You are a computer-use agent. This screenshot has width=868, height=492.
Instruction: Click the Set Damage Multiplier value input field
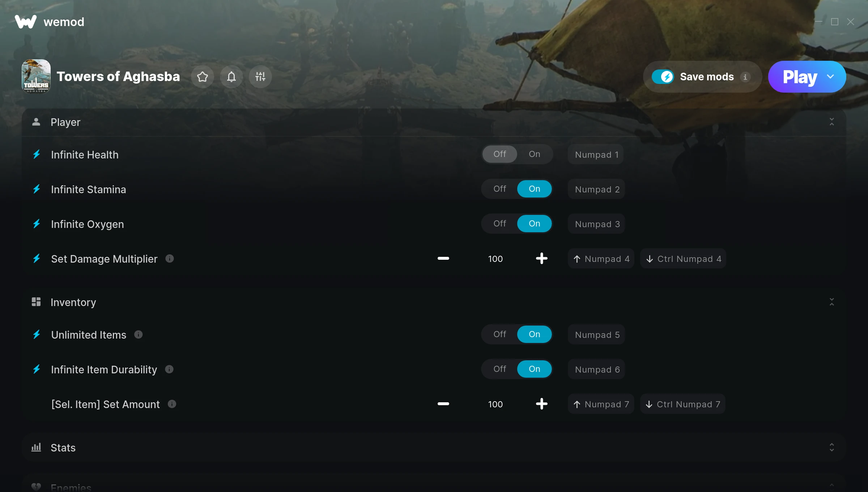[495, 258]
